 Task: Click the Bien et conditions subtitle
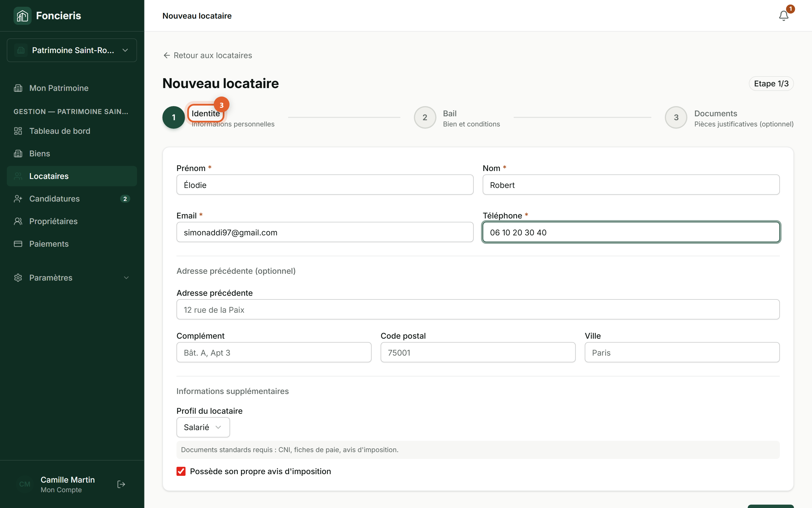471,124
